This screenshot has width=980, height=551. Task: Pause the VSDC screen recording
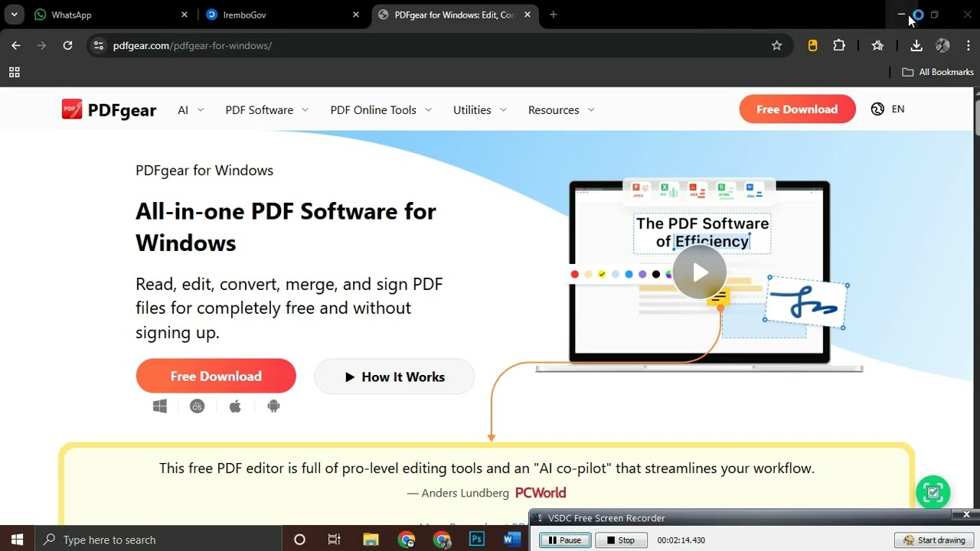click(565, 540)
